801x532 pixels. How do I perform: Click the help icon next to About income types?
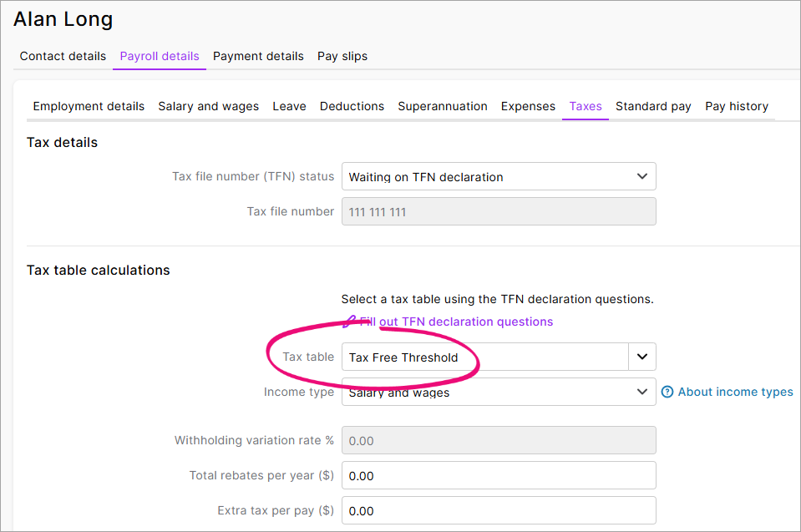667,392
